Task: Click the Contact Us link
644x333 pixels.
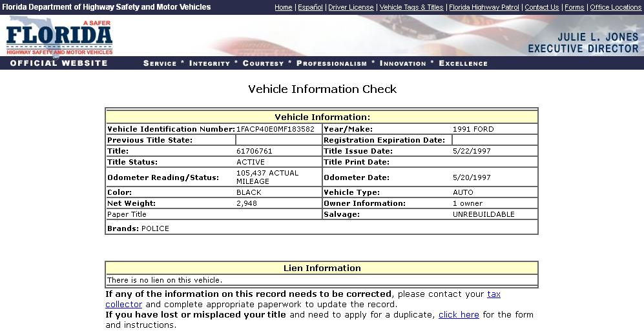Action: tap(541, 7)
